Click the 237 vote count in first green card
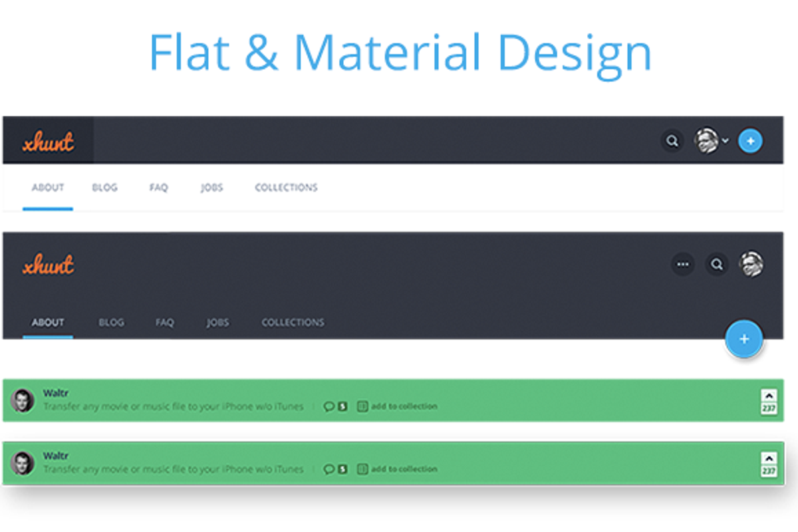This screenshot has width=798, height=532. click(x=769, y=408)
